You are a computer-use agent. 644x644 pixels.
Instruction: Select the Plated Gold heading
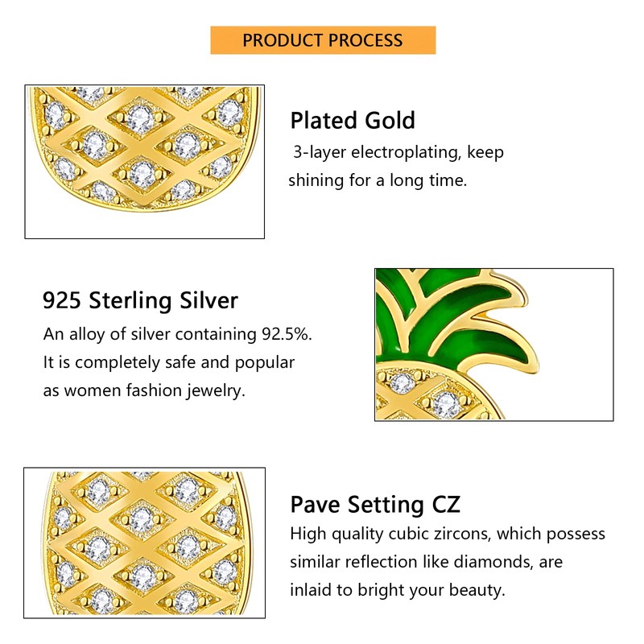coord(353,121)
